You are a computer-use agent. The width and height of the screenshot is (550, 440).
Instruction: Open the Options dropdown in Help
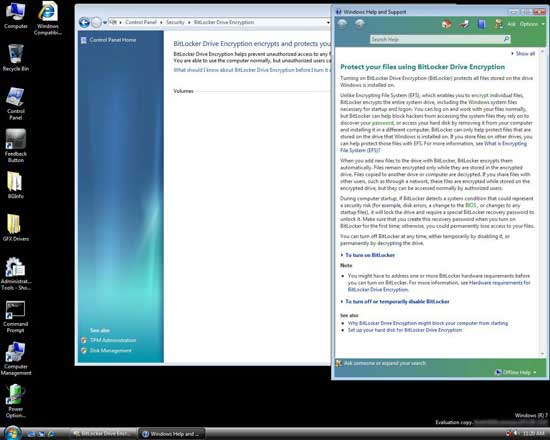click(x=532, y=24)
